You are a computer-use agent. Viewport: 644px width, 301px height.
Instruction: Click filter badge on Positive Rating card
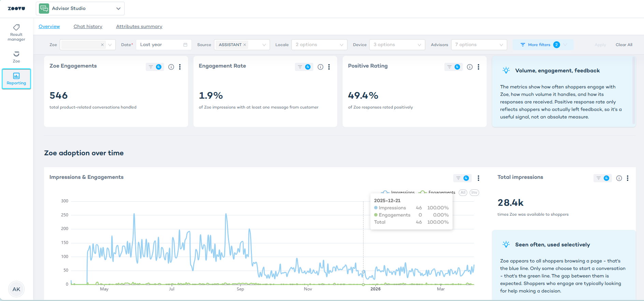[x=453, y=67]
